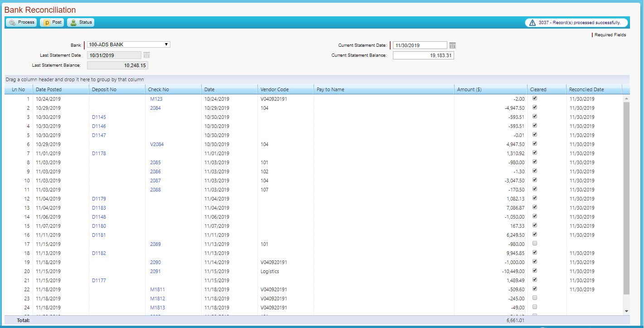Expand the Bank dropdown 100-ADS BANK
This screenshot has height=328, width=644.
point(129,44)
